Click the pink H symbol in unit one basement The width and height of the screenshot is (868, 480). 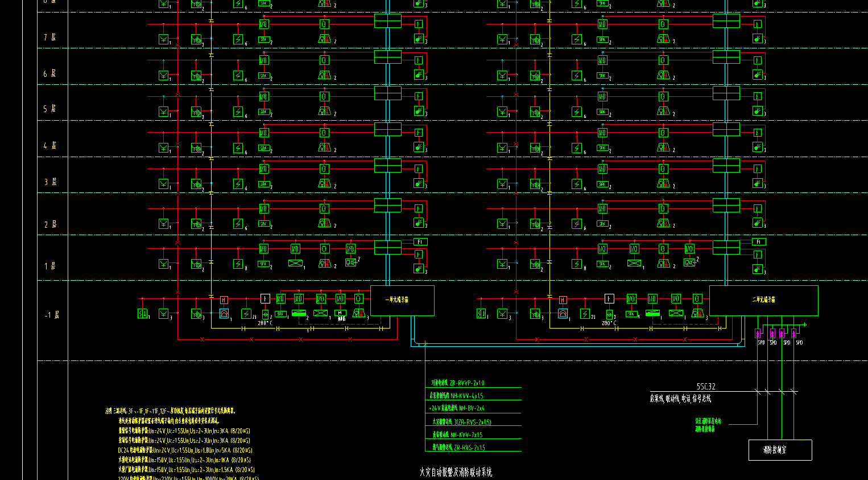coord(224,300)
